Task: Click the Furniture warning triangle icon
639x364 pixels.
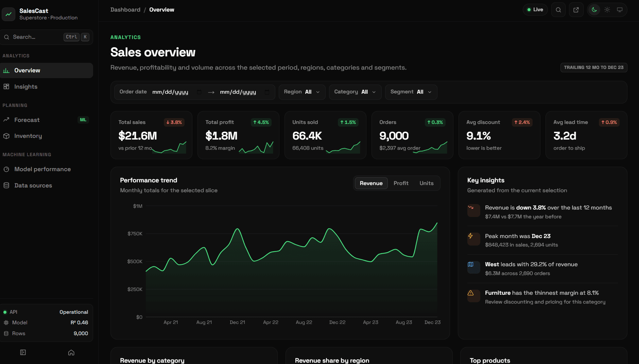Action: [x=473, y=296]
